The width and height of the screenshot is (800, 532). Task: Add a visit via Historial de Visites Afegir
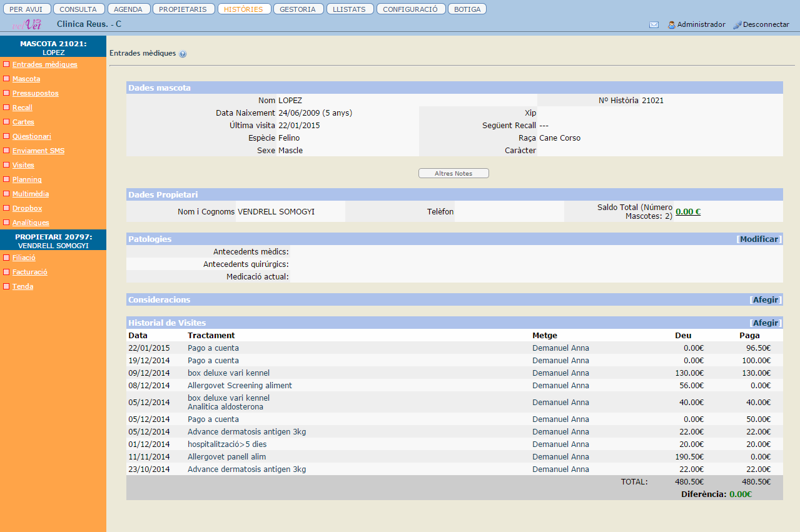point(766,323)
